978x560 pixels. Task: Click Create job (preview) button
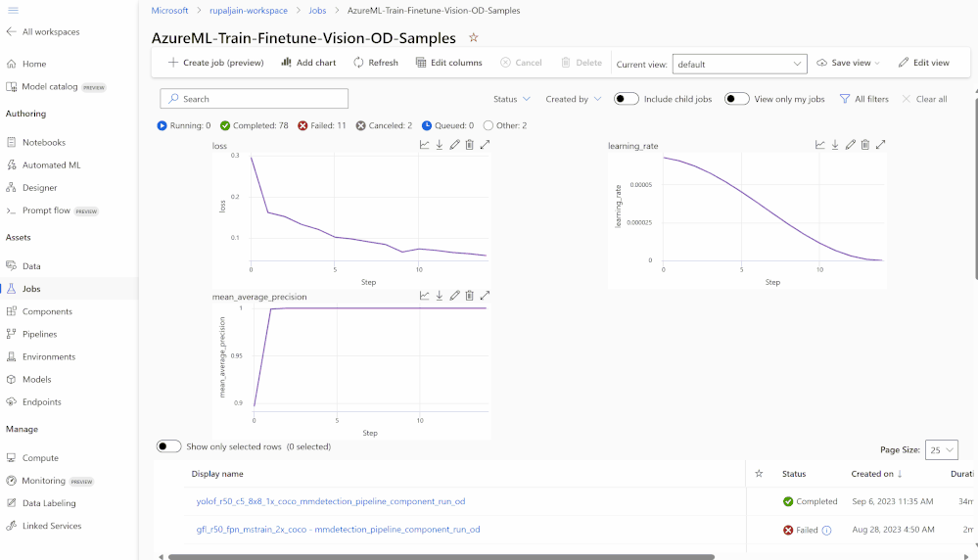pos(215,63)
